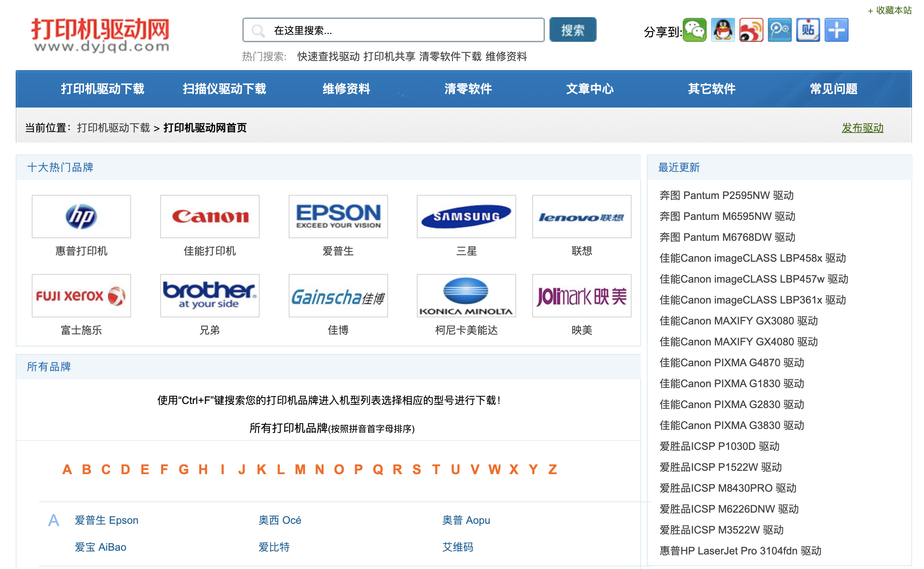The image size is (924, 569).
Task: Click hot search 快速查找驱动
Action: (x=328, y=56)
